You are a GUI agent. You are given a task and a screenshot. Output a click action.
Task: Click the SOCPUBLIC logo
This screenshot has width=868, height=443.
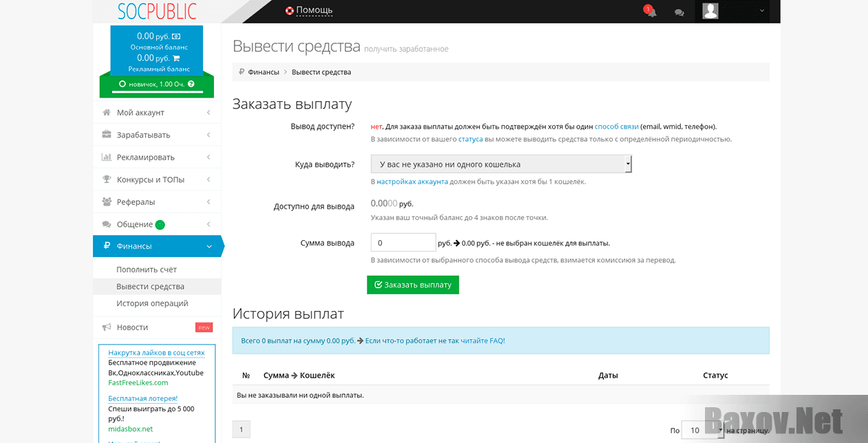click(157, 11)
